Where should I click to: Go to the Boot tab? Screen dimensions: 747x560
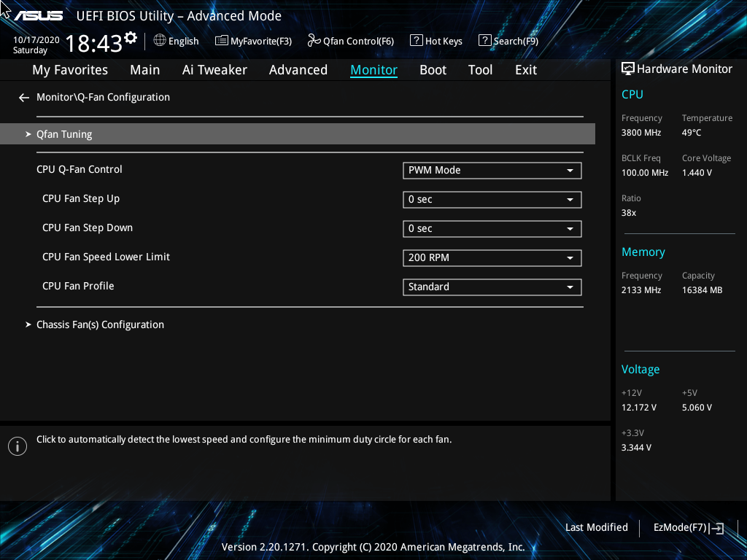(x=433, y=70)
